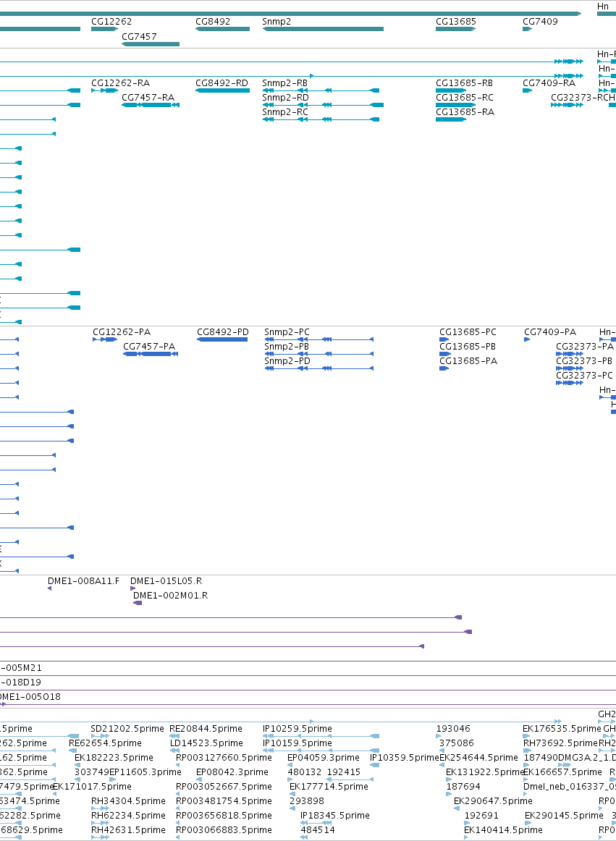Open the CG12262-RA transcript label

pos(120,83)
